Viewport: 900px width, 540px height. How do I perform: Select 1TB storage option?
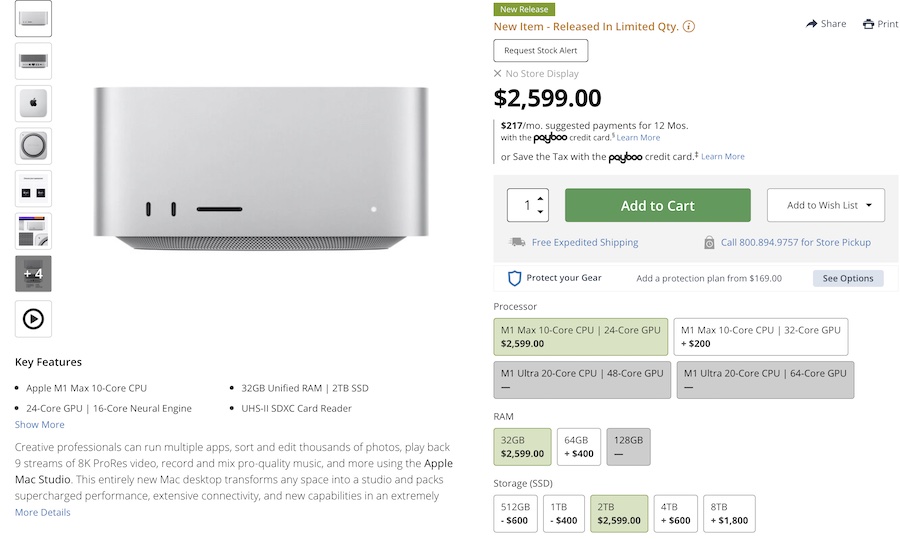565,513
